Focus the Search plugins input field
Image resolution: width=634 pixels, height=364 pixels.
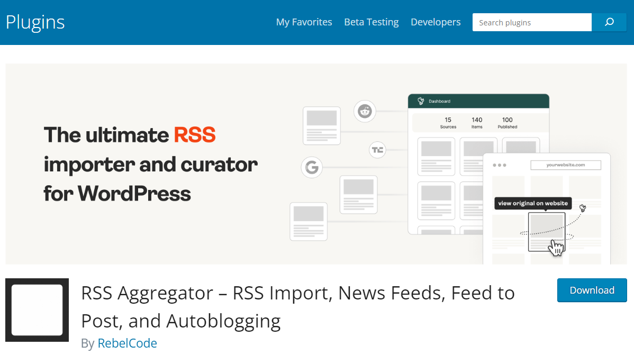[532, 22]
